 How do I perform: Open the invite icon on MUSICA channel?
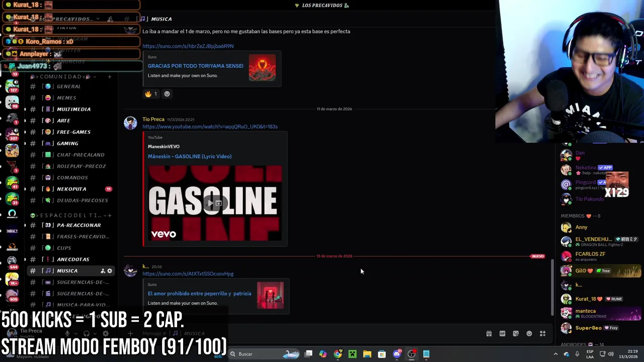[x=103, y=271]
